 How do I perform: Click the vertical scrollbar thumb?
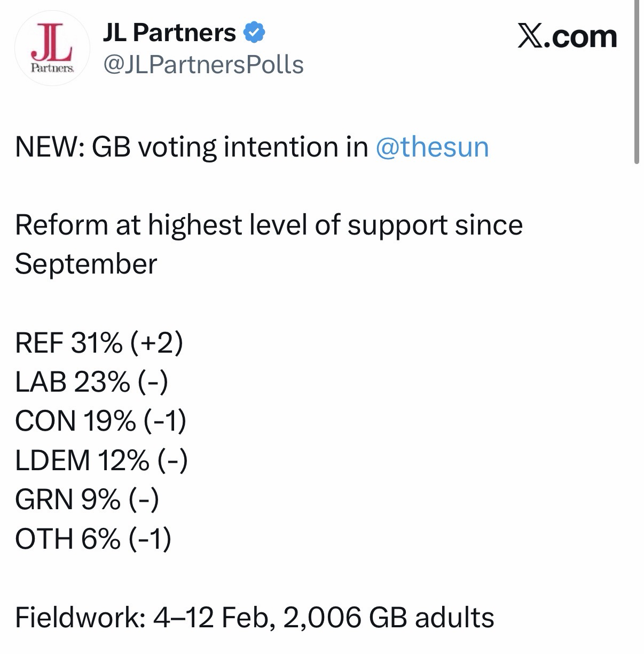tap(636, 80)
